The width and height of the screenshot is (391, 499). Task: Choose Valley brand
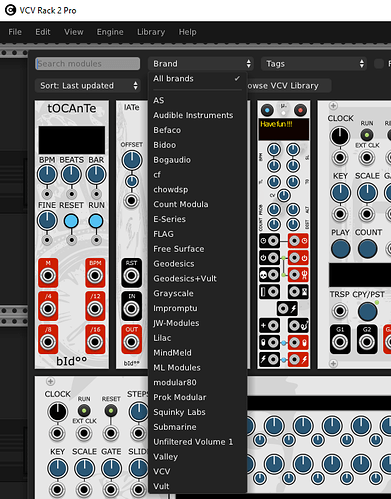tap(197, 457)
